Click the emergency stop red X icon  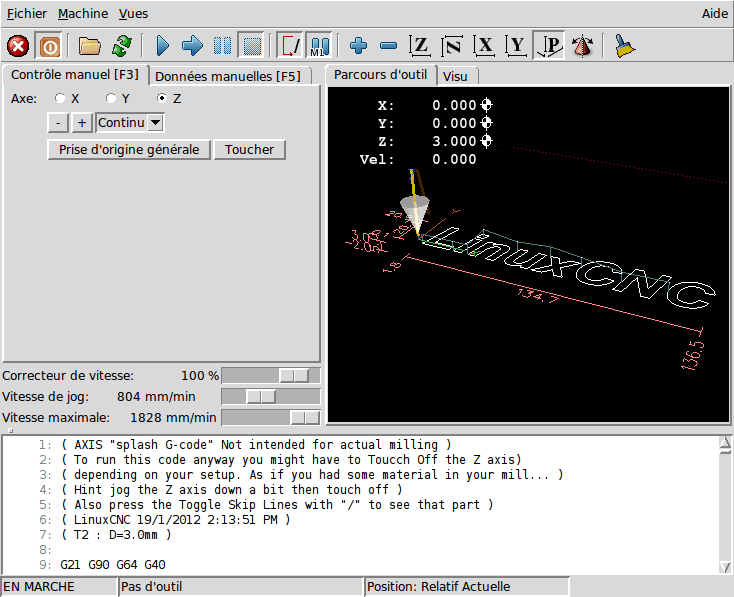point(18,46)
